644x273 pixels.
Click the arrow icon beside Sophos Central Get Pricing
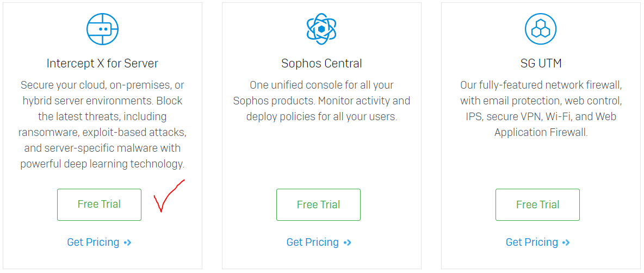[347, 243]
